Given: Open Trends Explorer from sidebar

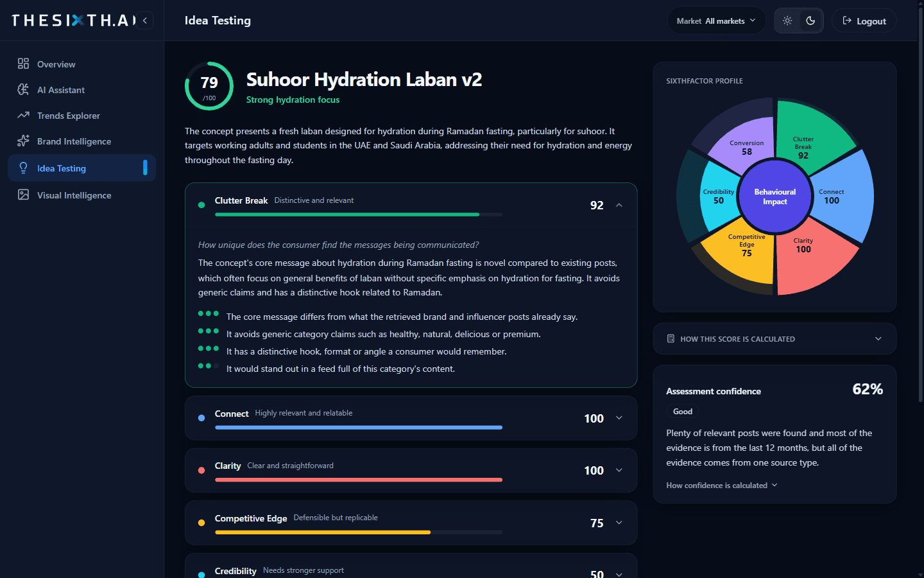Looking at the screenshot, I should [x=82, y=115].
